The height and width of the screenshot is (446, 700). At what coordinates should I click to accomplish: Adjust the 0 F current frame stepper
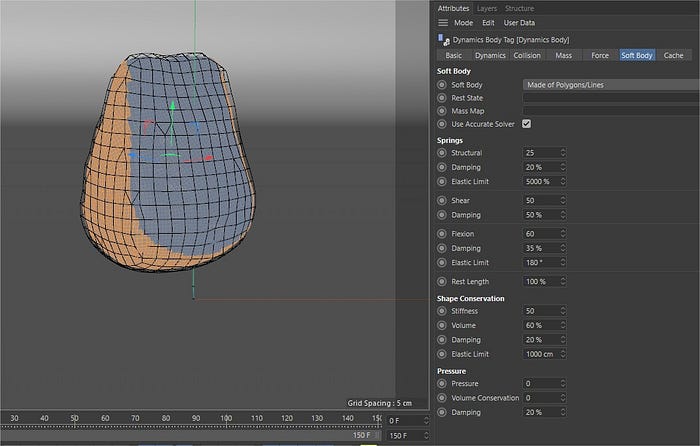[426, 421]
